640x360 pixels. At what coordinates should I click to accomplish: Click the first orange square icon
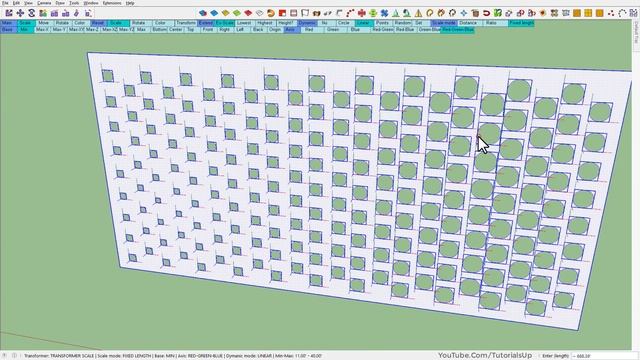577,13
